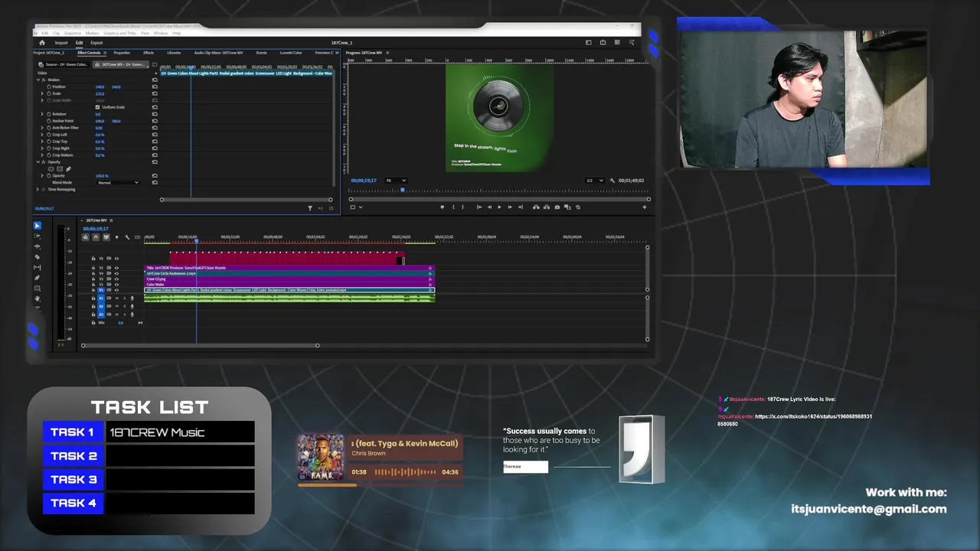980x551 pixels.
Task: Expand the Time Remapping group
Action: point(38,189)
